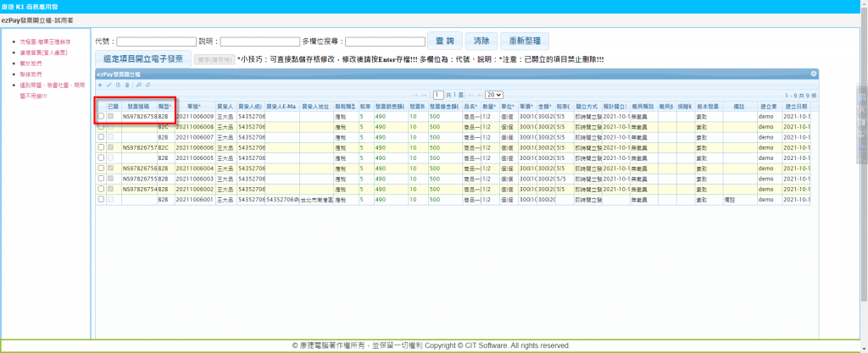Open 關於我們 in the left sidebar
This screenshot has width=868, height=353.
coord(30,63)
